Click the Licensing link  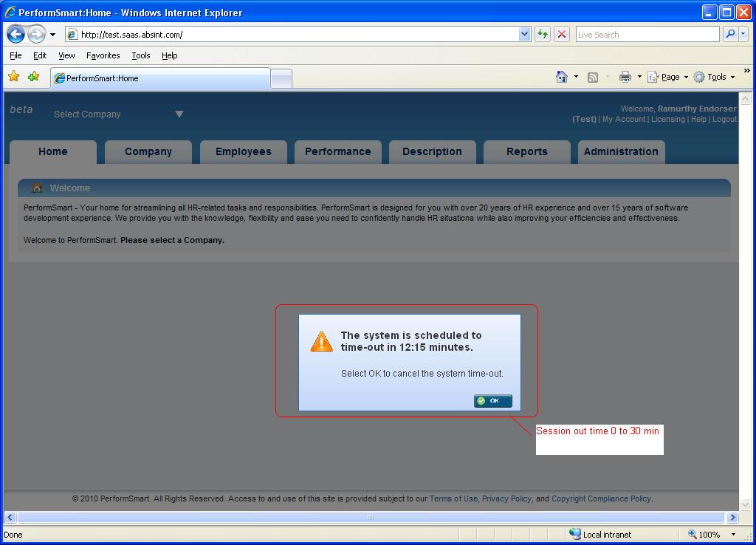coord(667,119)
